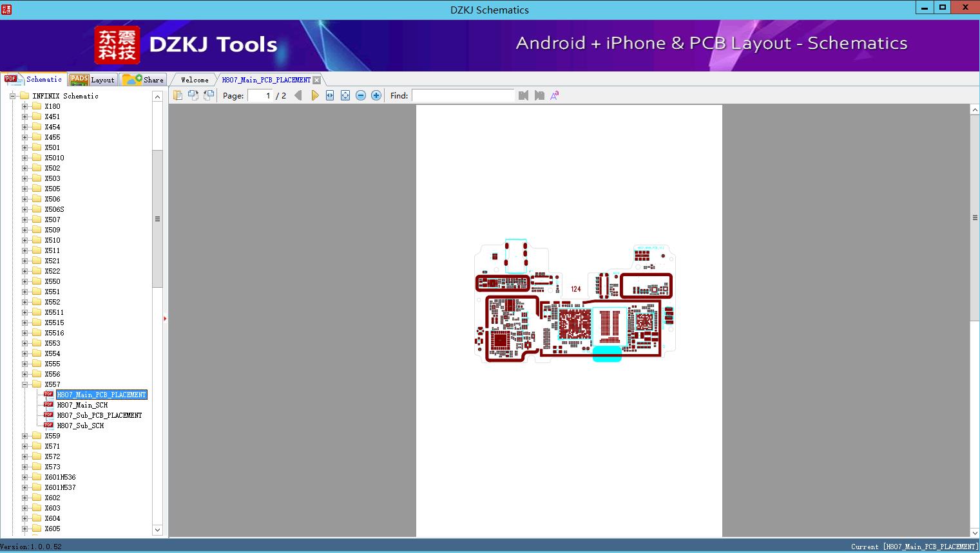Expand the X557 neighbor folder X559
Screen dimensions: 980x553
25,436
